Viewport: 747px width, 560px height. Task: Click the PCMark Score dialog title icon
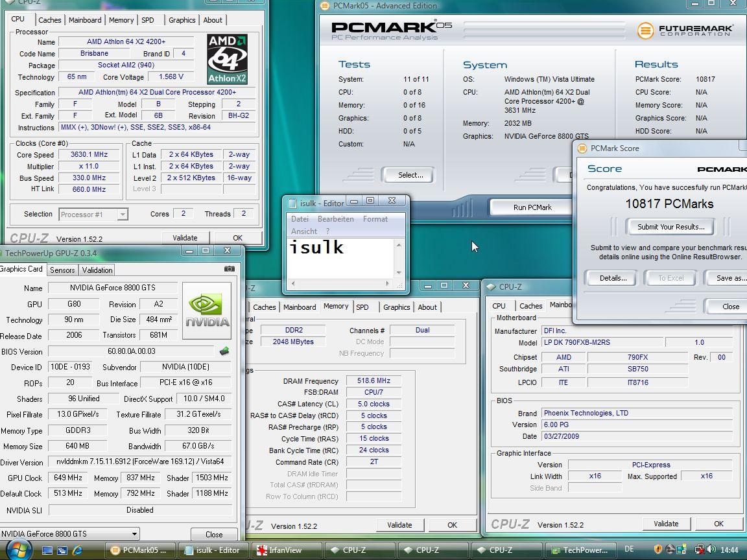click(x=582, y=148)
